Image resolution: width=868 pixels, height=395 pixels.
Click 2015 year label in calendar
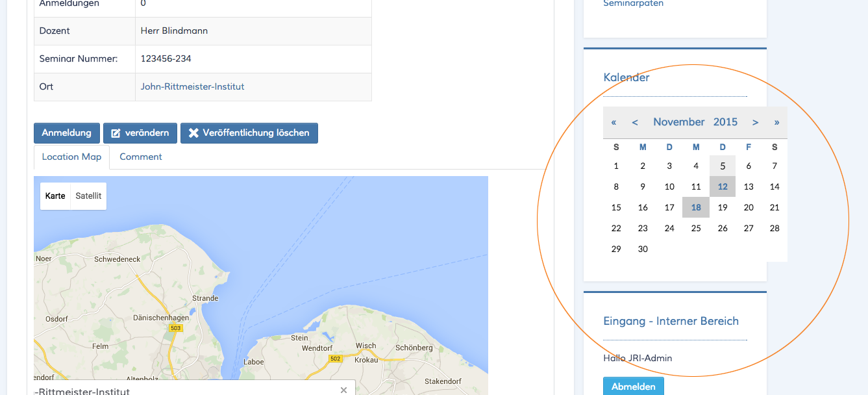[x=725, y=122]
